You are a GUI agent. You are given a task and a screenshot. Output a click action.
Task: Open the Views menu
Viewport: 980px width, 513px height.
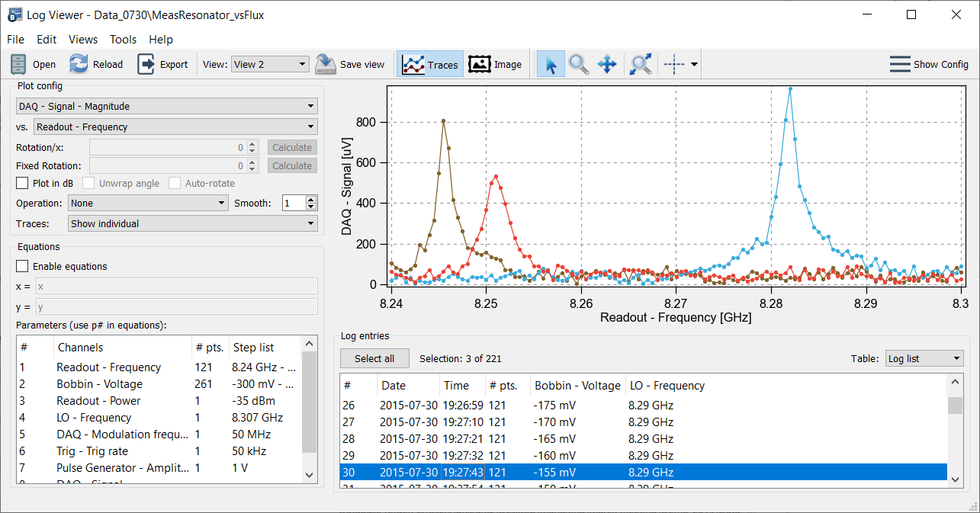click(83, 40)
